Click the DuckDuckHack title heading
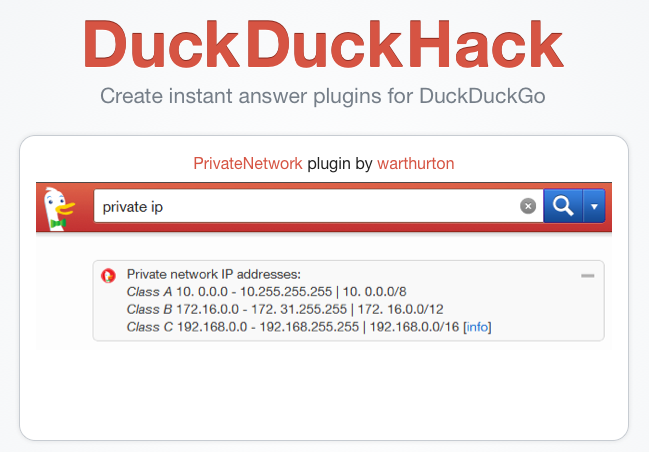This screenshot has height=452, width=649. point(323,44)
